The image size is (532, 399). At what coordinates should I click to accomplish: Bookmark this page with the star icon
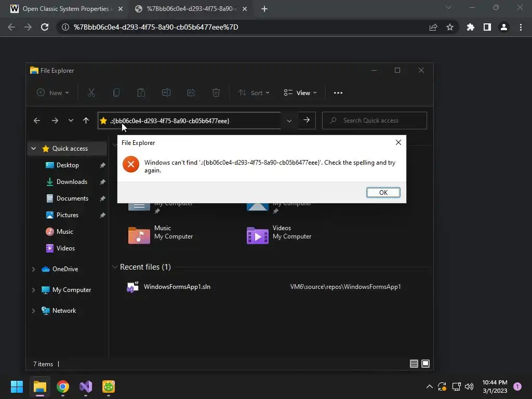[450, 27]
